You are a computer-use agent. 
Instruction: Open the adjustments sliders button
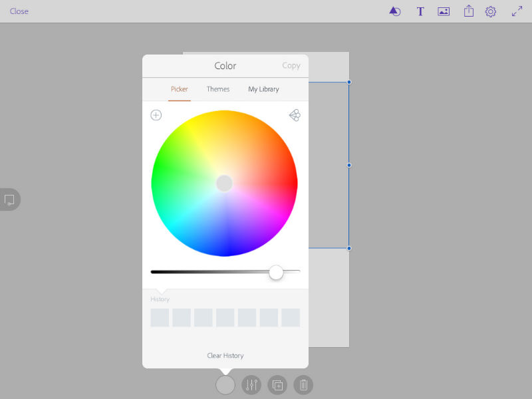pyautogui.click(x=251, y=384)
